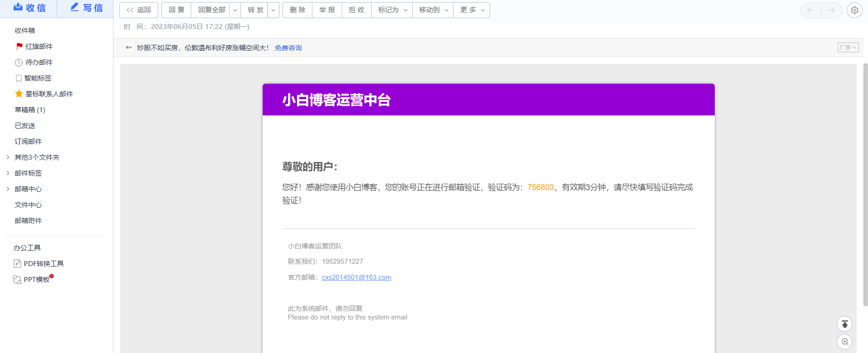Open the 已发送 sent folder

coord(25,126)
